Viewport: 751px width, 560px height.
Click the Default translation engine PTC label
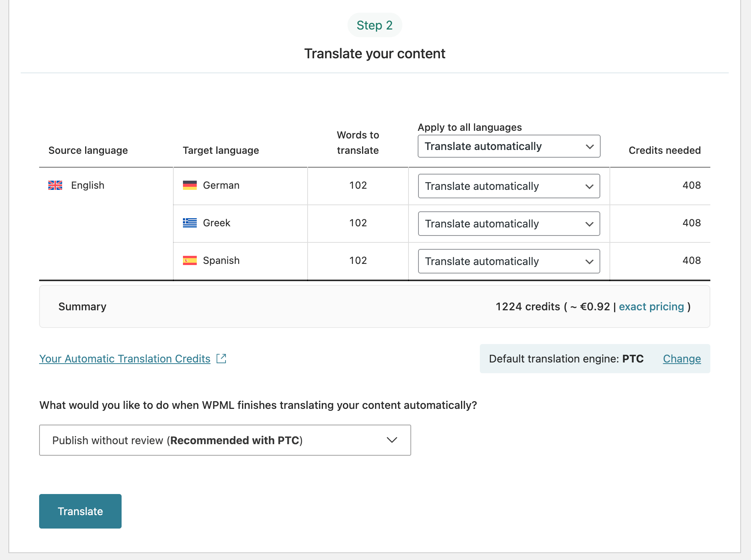tap(566, 359)
